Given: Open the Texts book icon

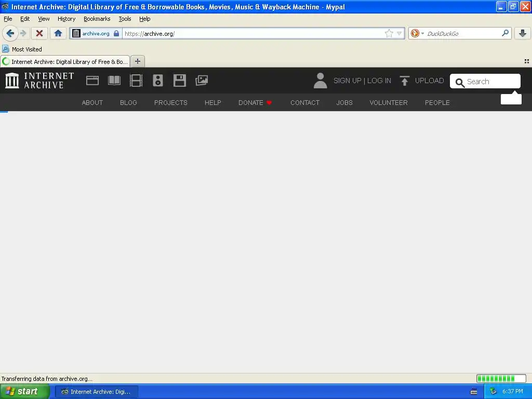Looking at the screenshot, I should [114, 81].
